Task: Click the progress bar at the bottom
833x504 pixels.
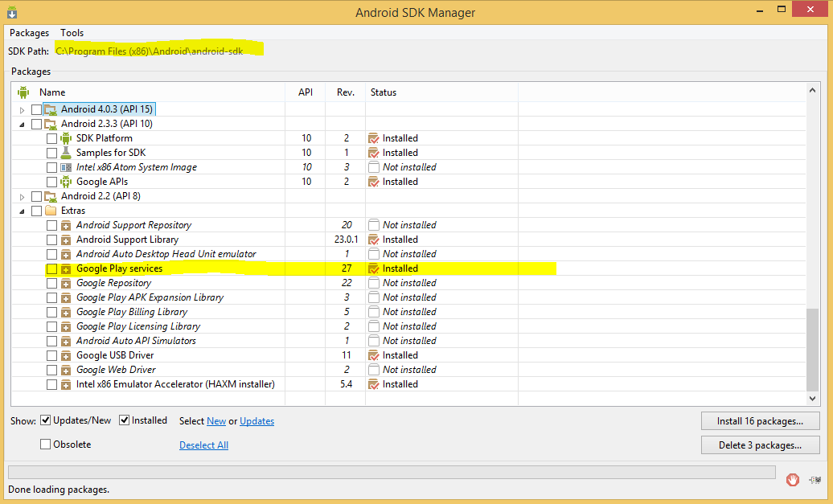Action: coord(391,472)
